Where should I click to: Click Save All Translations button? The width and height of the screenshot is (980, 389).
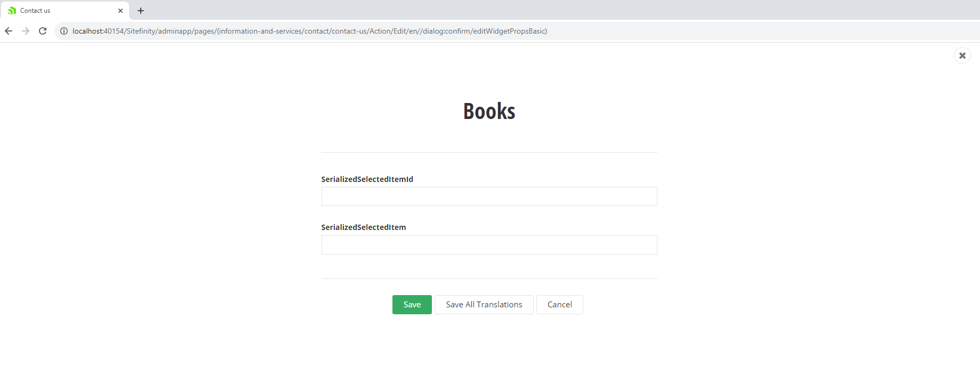tap(484, 305)
